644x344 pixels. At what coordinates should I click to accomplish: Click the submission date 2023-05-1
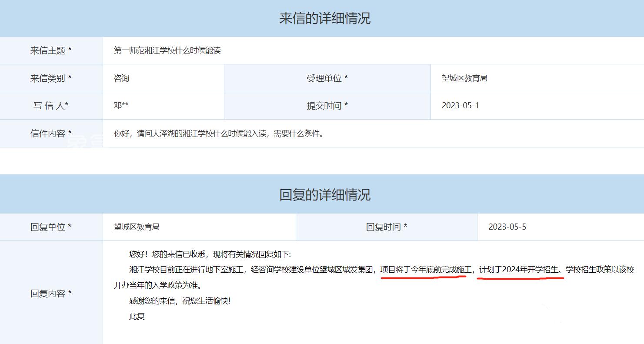tap(460, 105)
